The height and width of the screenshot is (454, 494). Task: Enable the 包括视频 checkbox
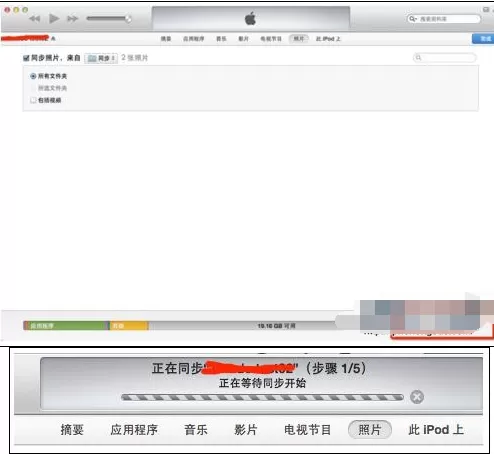click(x=33, y=100)
